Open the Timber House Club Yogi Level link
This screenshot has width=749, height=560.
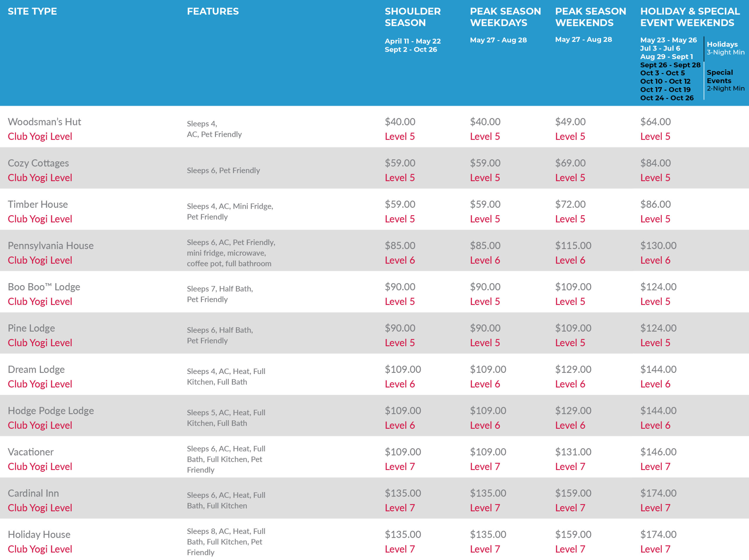point(40,219)
